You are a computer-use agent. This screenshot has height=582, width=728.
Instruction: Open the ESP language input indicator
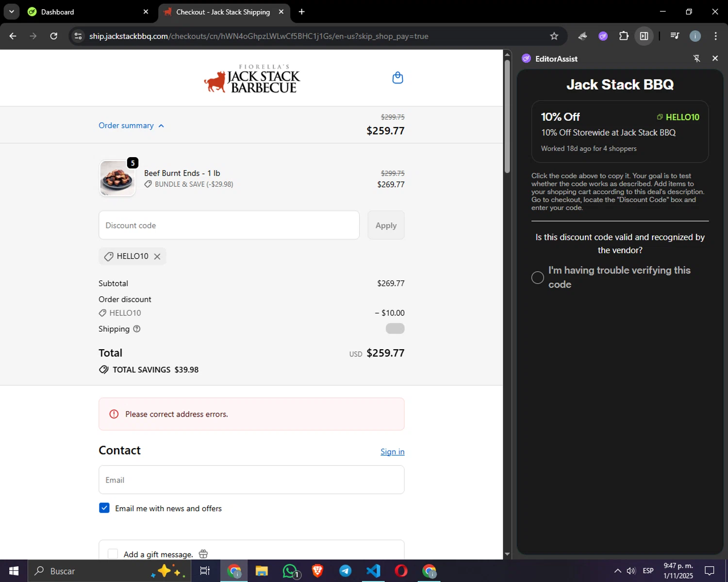pyautogui.click(x=648, y=571)
